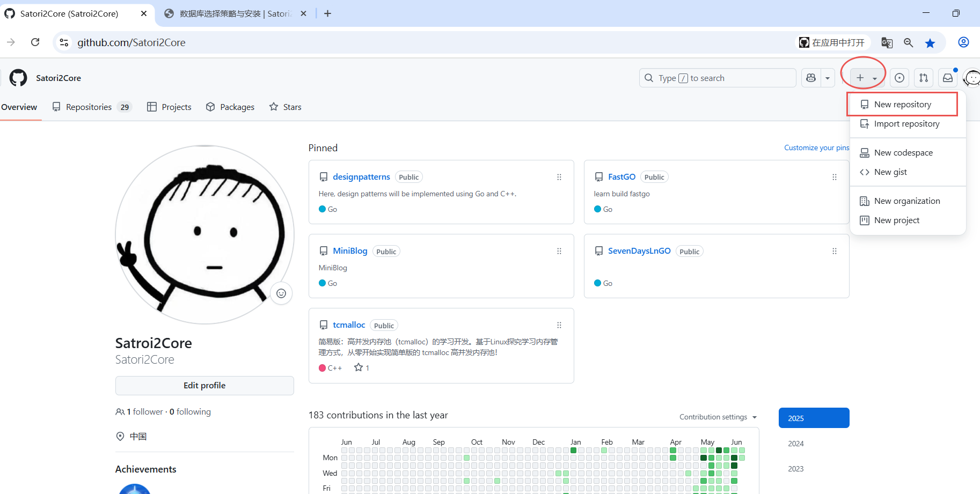Screen dimensions: 980x494
Task: Click the address bar URL
Action: (131, 42)
